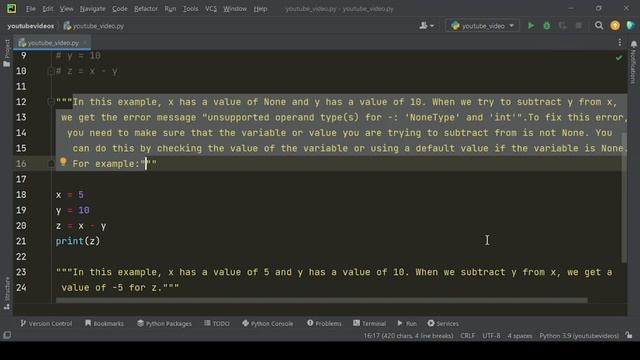The width and height of the screenshot is (640, 360).
Task: Open the Code menu
Action: 120,9
